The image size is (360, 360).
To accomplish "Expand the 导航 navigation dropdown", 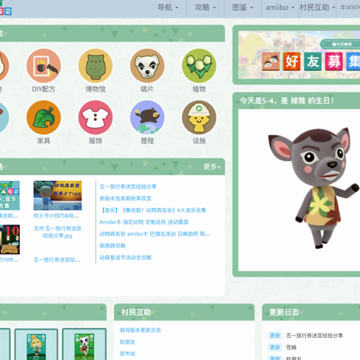I will pyautogui.click(x=168, y=7).
